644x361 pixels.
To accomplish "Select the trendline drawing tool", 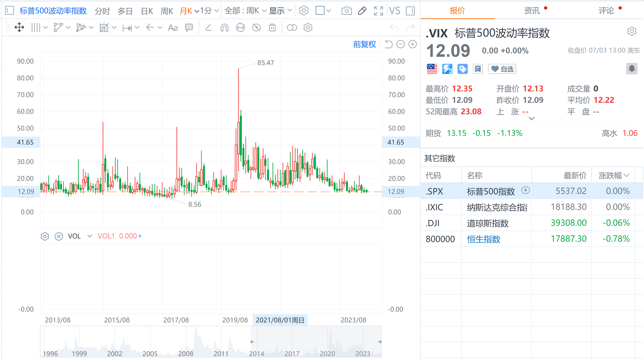I will pos(59,28).
